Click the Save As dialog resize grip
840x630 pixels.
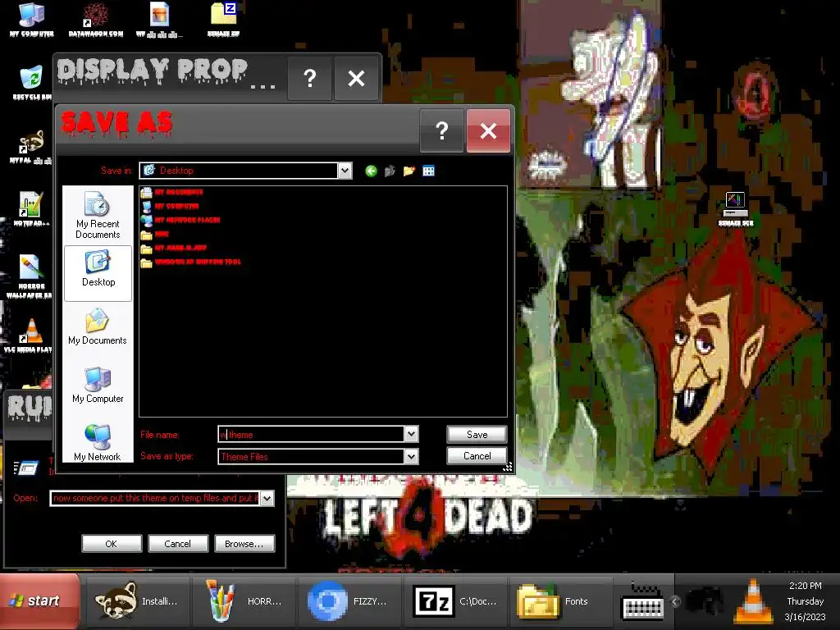coord(507,467)
